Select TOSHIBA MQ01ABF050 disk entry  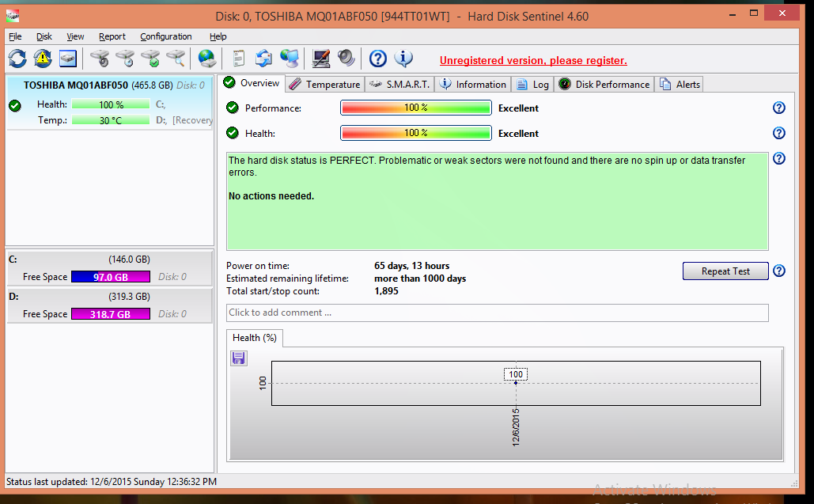click(x=109, y=103)
